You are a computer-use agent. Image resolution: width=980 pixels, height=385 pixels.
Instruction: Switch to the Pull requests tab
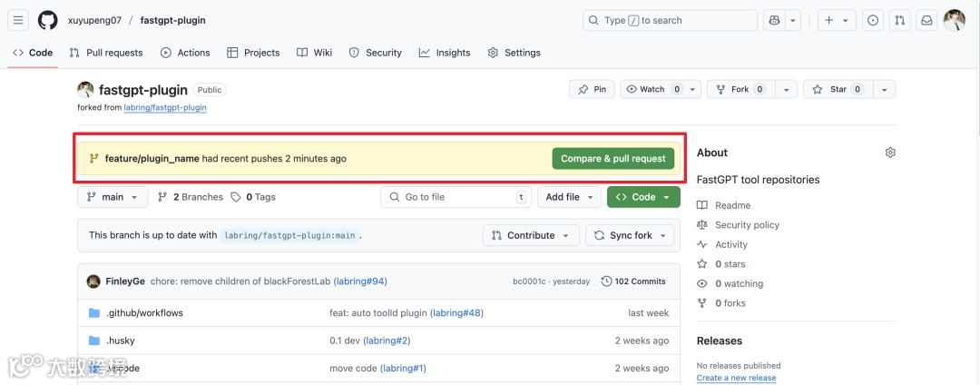pos(106,53)
